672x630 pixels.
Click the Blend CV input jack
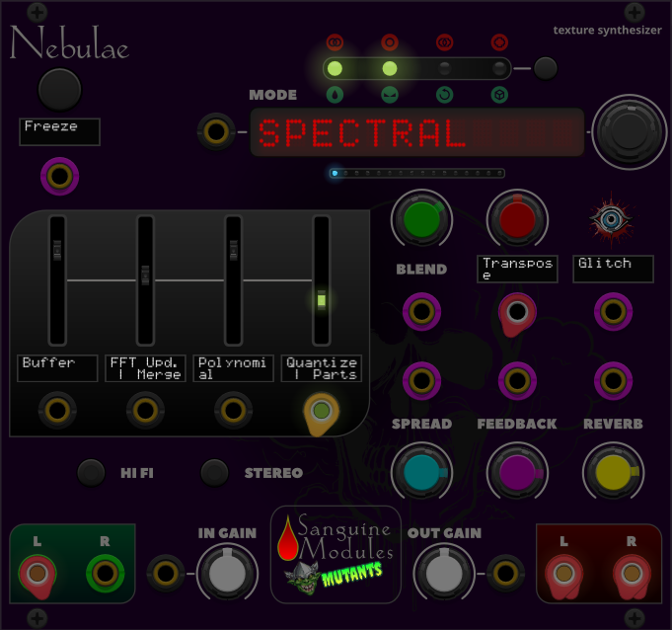421,311
